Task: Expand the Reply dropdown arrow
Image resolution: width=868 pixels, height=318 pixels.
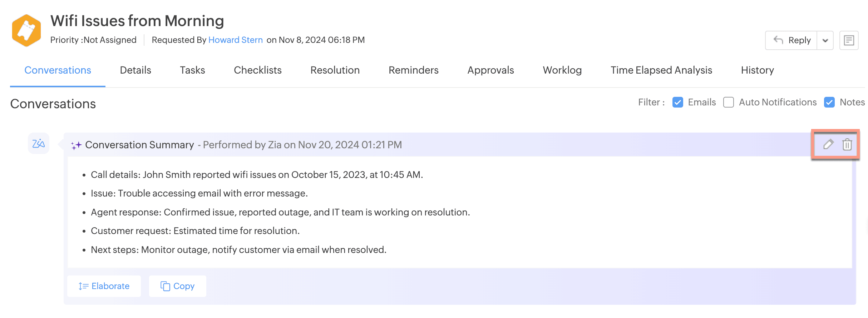Action: point(825,40)
